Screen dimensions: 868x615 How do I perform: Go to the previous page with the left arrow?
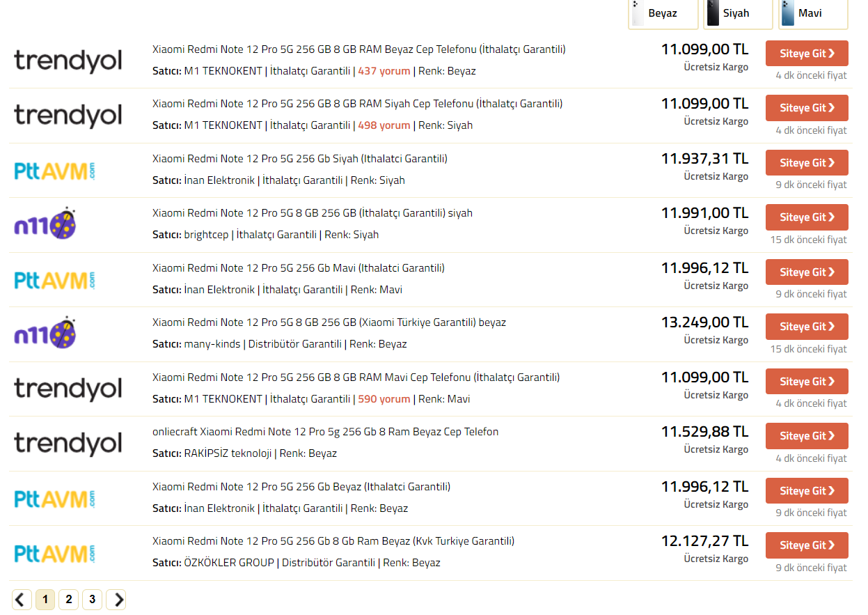[22, 599]
